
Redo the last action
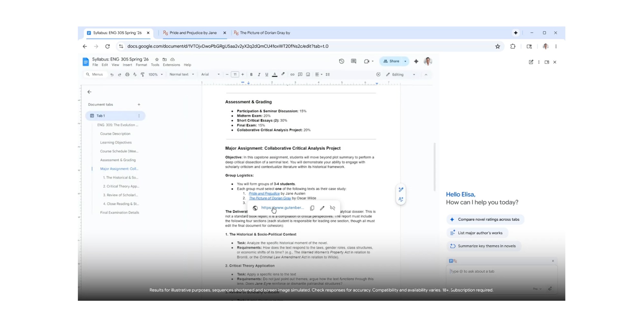119,74
